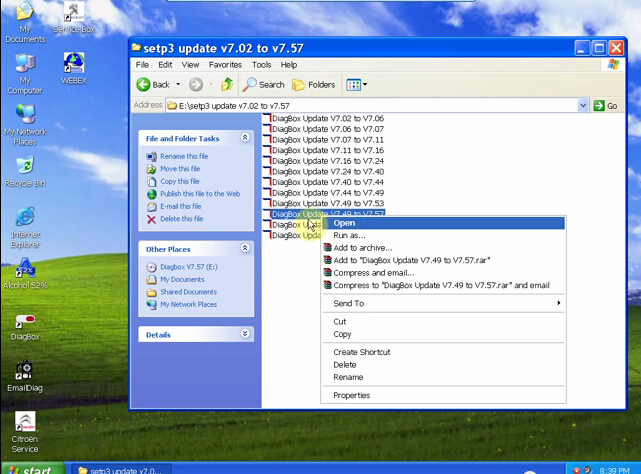Launch Alcohol 52% desktop shortcut
Image resolution: width=641 pixels, height=474 pixels.
25,273
